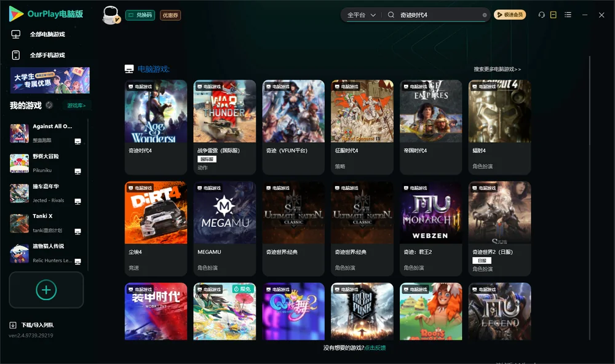This screenshot has width=615, height=364.
Task: Click the monitor icon beside the 电脑游戏 heading
Action: click(x=129, y=69)
